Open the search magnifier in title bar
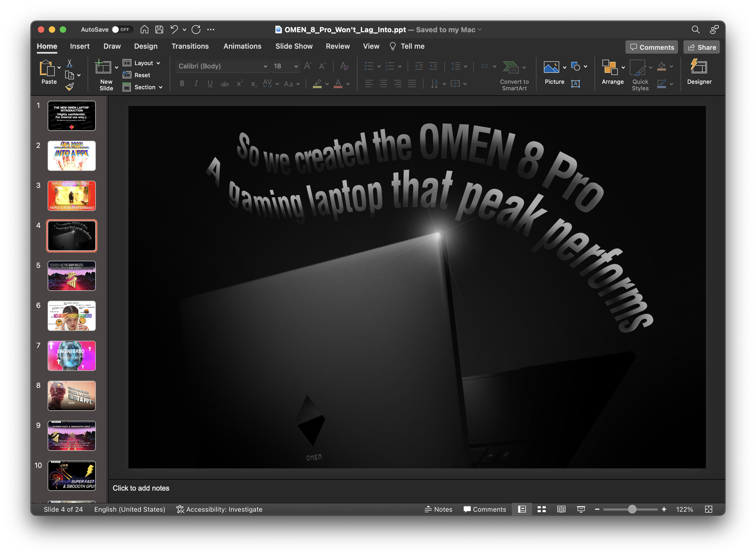 pos(696,30)
